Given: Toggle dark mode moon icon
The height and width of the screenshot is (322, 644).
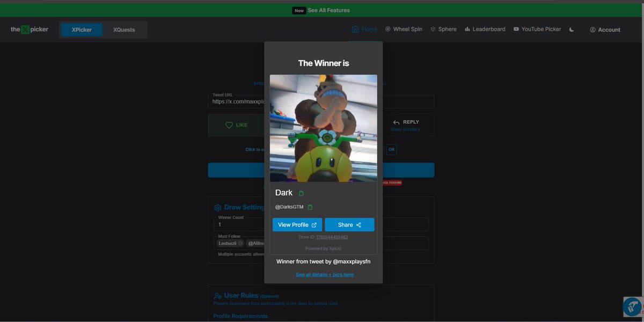Looking at the screenshot, I should (572, 30).
